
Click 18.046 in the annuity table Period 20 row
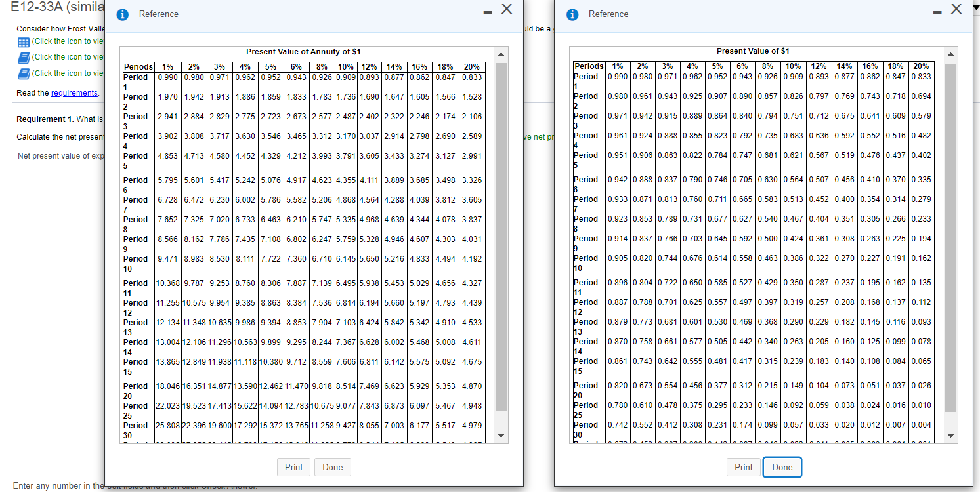click(168, 386)
